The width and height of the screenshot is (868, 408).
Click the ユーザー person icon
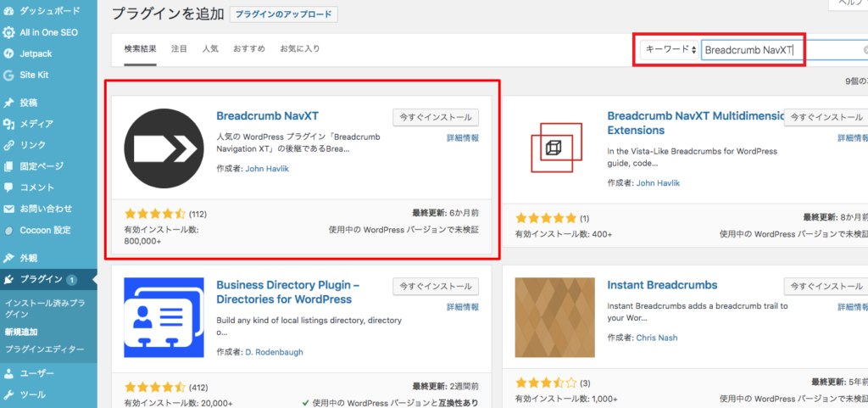[8, 374]
